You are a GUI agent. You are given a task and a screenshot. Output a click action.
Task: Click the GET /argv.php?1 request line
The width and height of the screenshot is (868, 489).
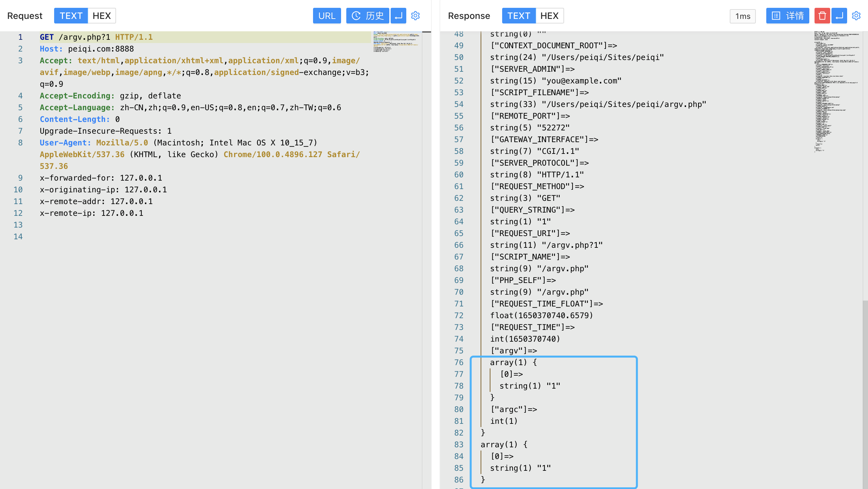97,37
